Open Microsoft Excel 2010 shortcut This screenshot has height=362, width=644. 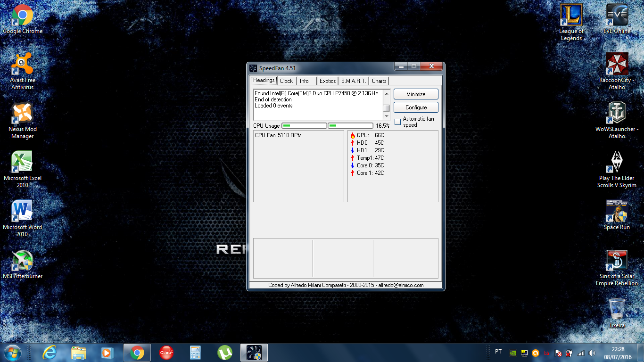click(x=23, y=170)
